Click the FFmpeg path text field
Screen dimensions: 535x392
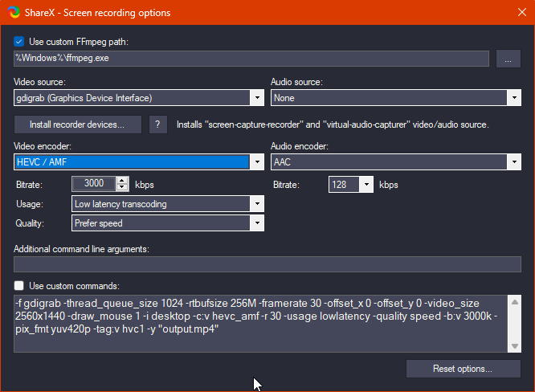tap(251, 59)
